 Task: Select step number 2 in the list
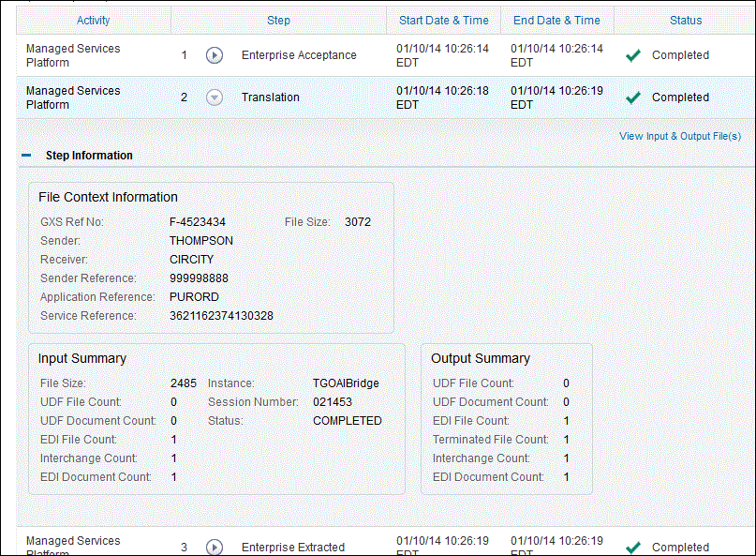185,98
